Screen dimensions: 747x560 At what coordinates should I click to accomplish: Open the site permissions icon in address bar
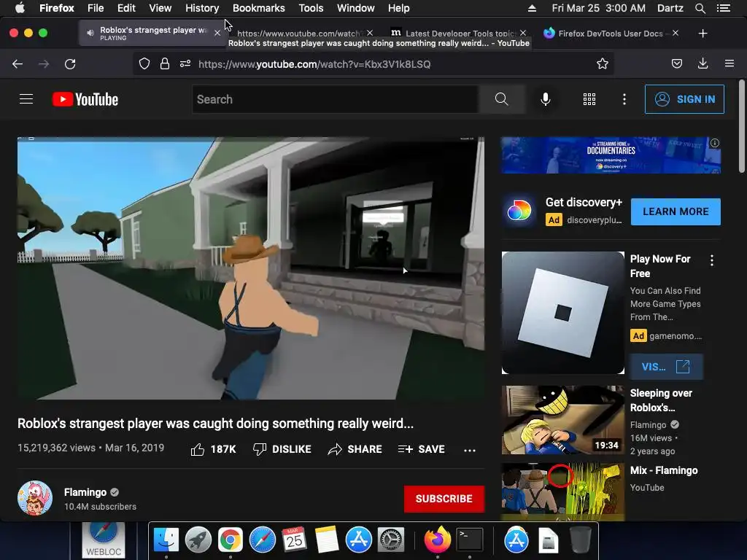pos(185,64)
